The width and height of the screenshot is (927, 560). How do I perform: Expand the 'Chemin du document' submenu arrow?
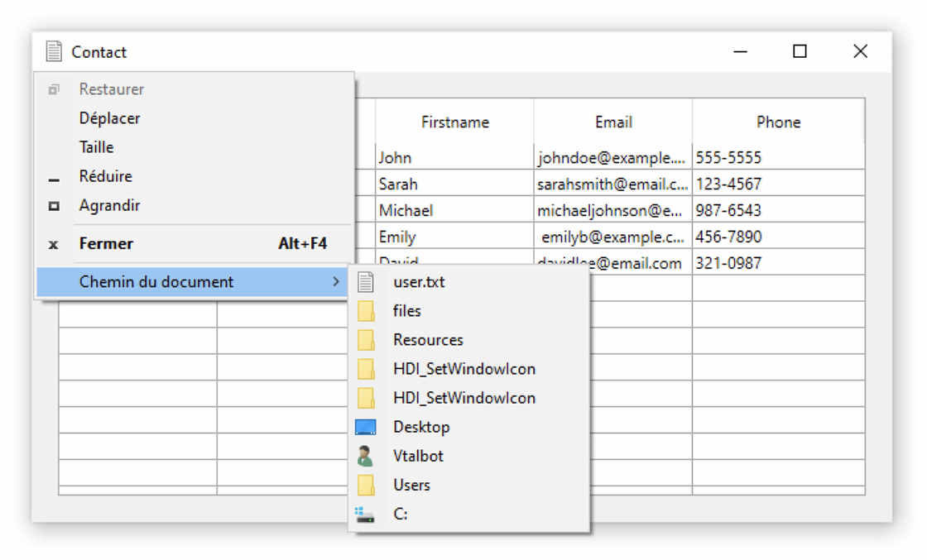pos(335,282)
